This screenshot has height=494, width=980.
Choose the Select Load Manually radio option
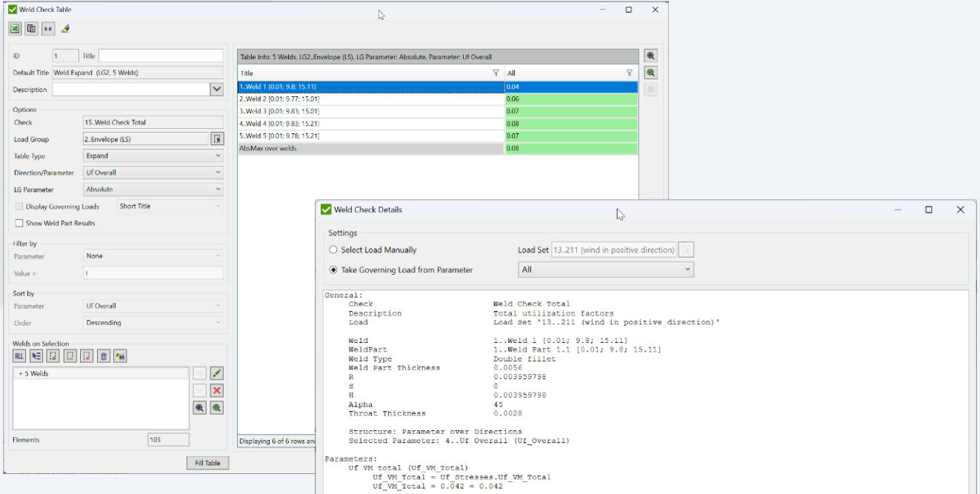[334, 250]
